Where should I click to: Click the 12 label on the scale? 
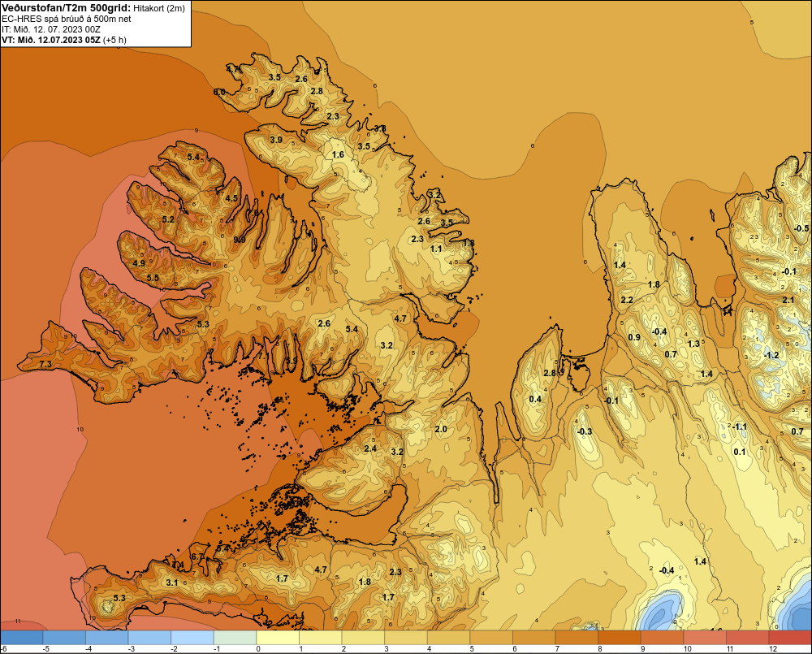[773, 649]
